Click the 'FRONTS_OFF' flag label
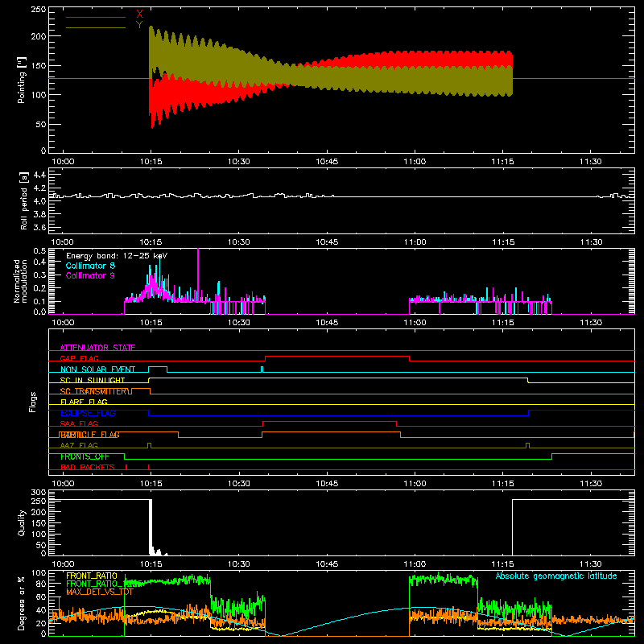Viewport: 644px width, 644px height. [x=85, y=456]
